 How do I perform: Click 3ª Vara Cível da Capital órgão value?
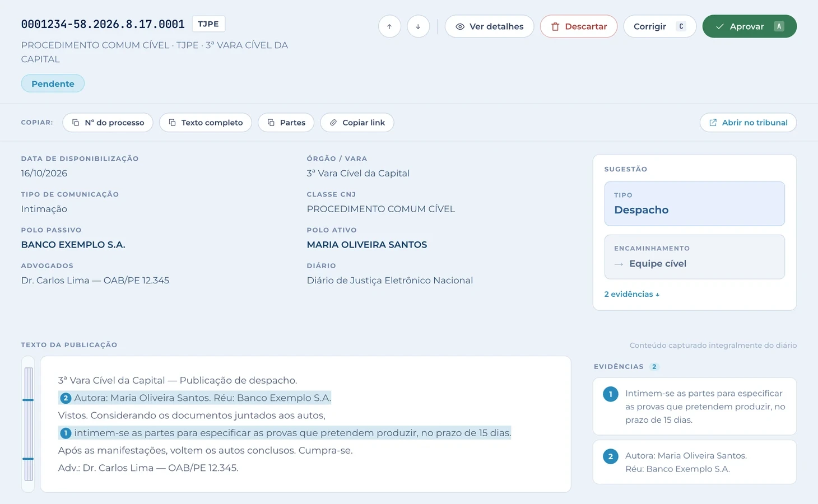[x=358, y=173]
